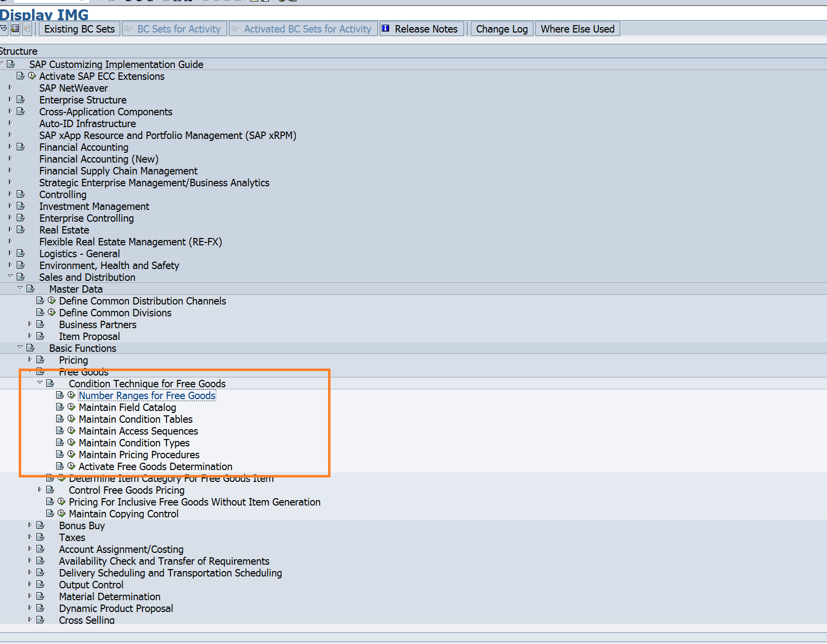Viewport: 827px width, 644px height.
Task: Open documentation icon for Number Ranges for Free Goods
Action: (x=60, y=395)
